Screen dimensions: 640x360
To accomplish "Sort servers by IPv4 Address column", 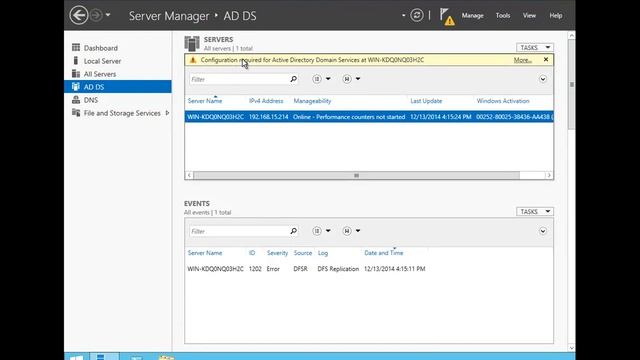I will point(266,101).
